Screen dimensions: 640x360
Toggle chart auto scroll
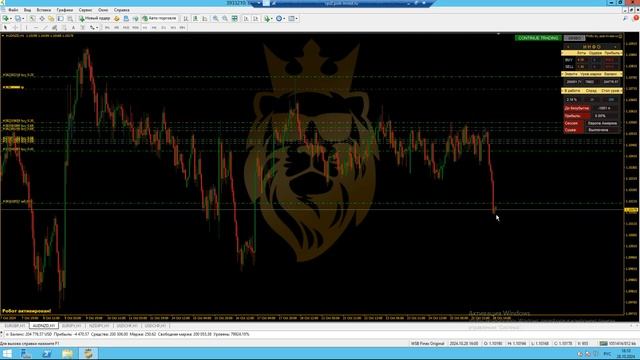(246, 18)
